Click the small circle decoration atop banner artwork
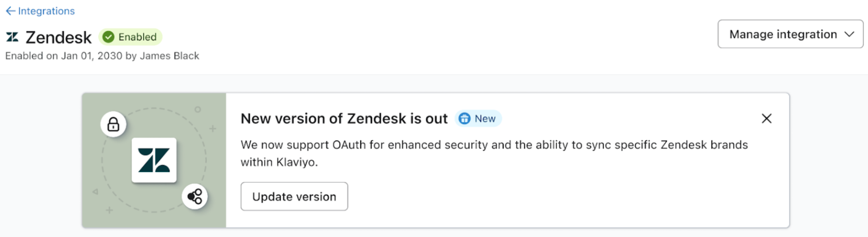The height and width of the screenshot is (237, 868). 197,109
